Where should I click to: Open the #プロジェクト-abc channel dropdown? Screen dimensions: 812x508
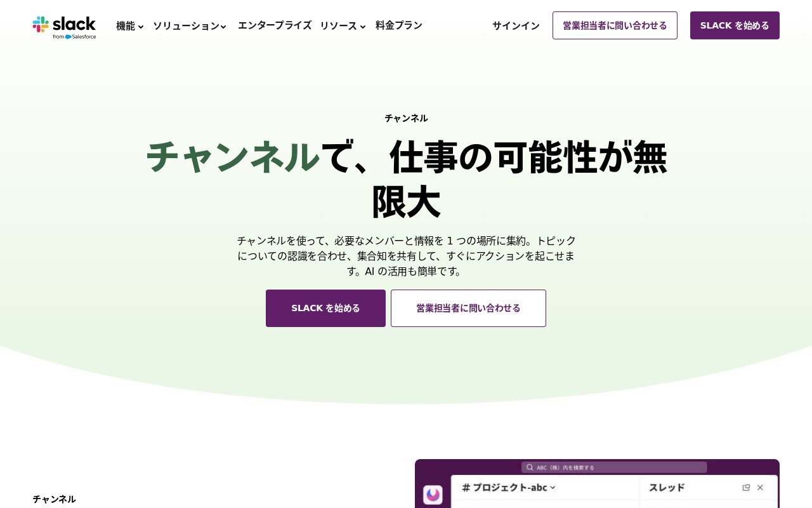click(x=509, y=488)
